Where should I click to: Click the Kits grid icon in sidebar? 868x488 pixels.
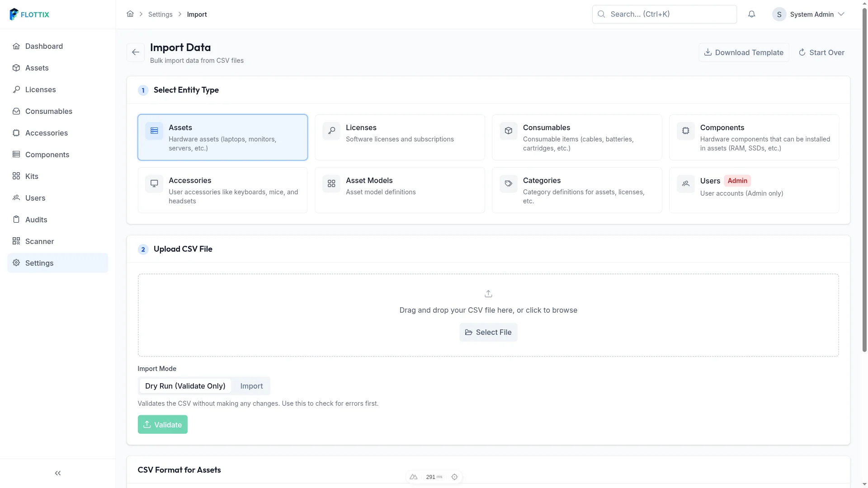point(16,176)
